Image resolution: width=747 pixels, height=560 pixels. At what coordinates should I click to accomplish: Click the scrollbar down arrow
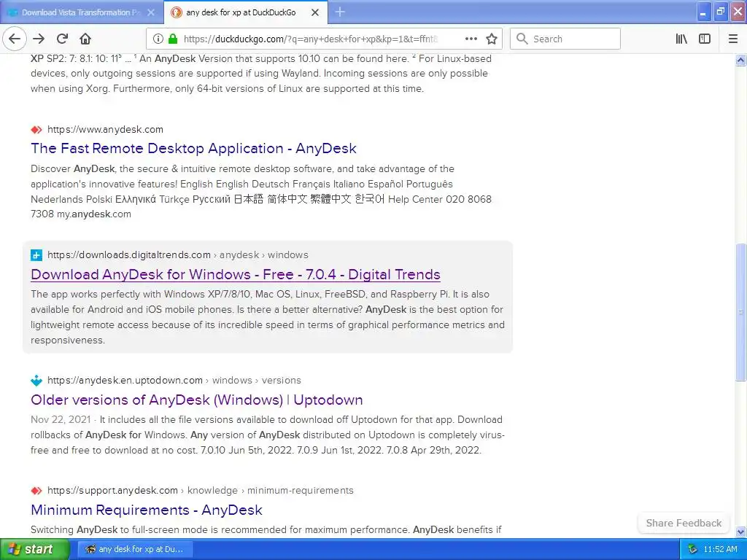pos(740,532)
